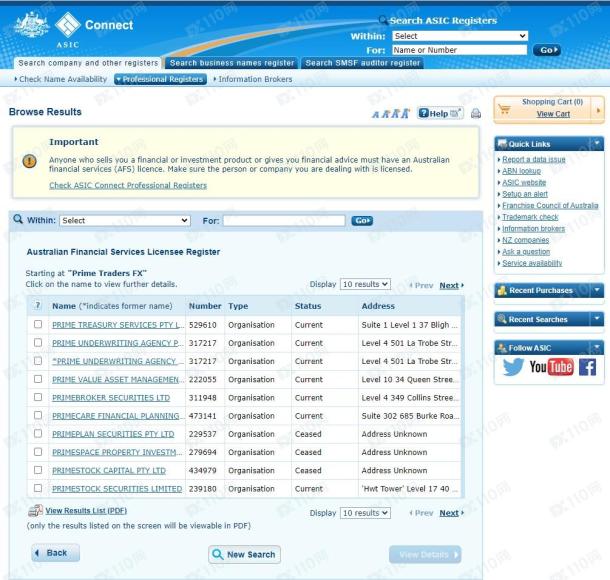
Task: Open the Franchise Council of Australia link
Action: point(550,205)
